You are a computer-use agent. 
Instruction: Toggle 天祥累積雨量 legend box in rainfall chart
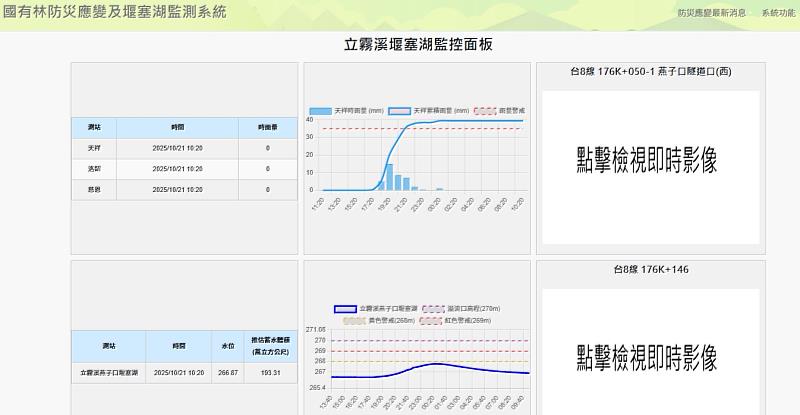point(398,110)
